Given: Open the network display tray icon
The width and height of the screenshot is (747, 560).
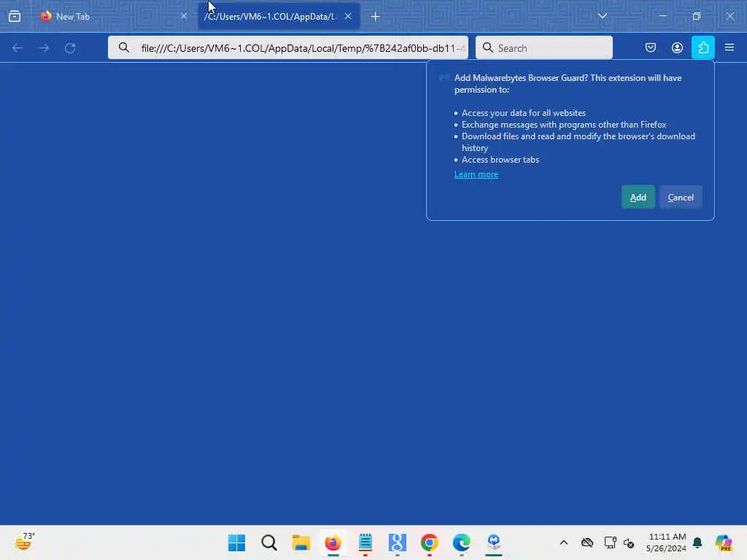Looking at the screenshot, I should point(610,542).
